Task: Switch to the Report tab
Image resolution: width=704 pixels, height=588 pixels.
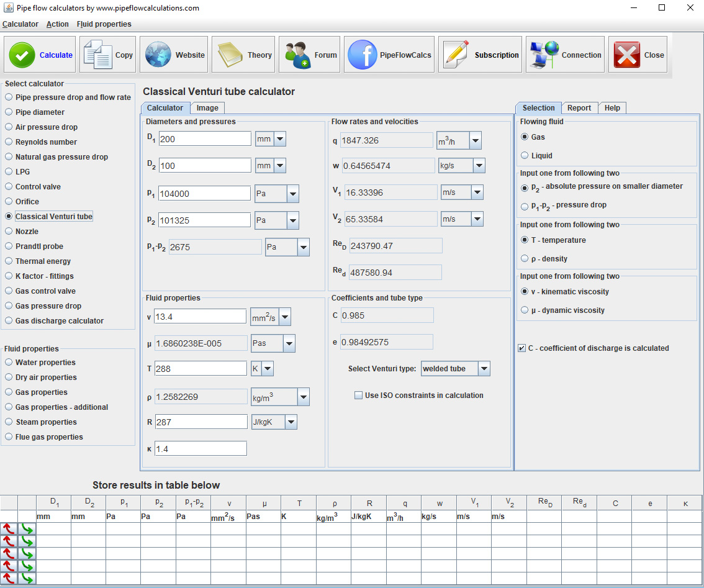Action: pyautogui.click(x=579, y=108)
